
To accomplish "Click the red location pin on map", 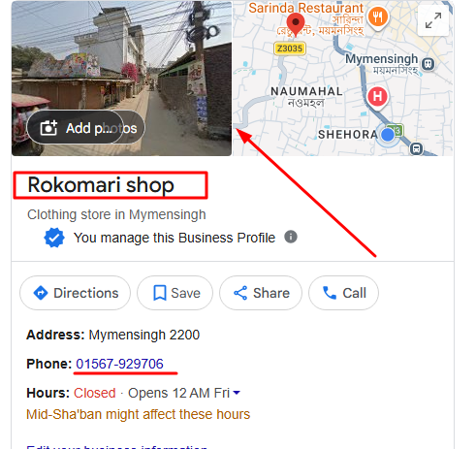I will coord(296,24).
